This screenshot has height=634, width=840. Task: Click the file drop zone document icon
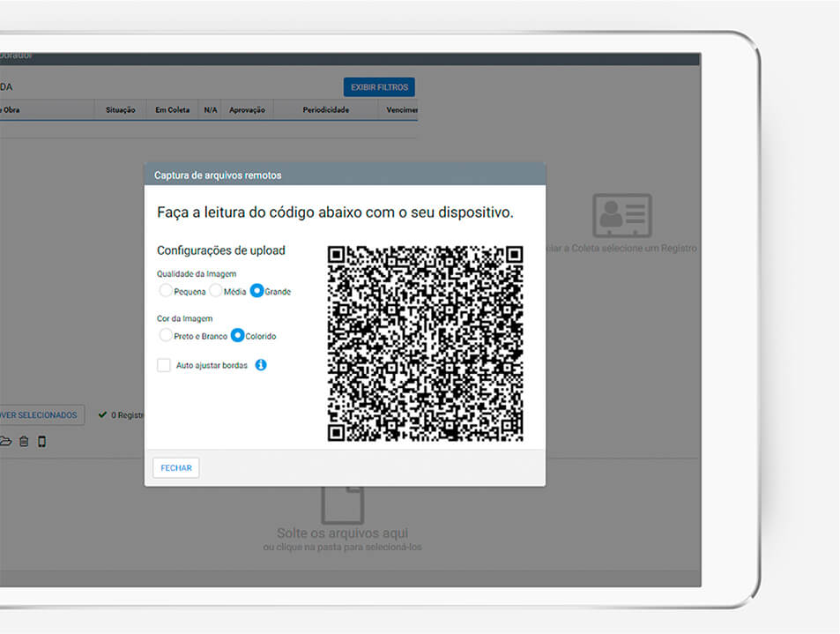[x=343, y=505]
